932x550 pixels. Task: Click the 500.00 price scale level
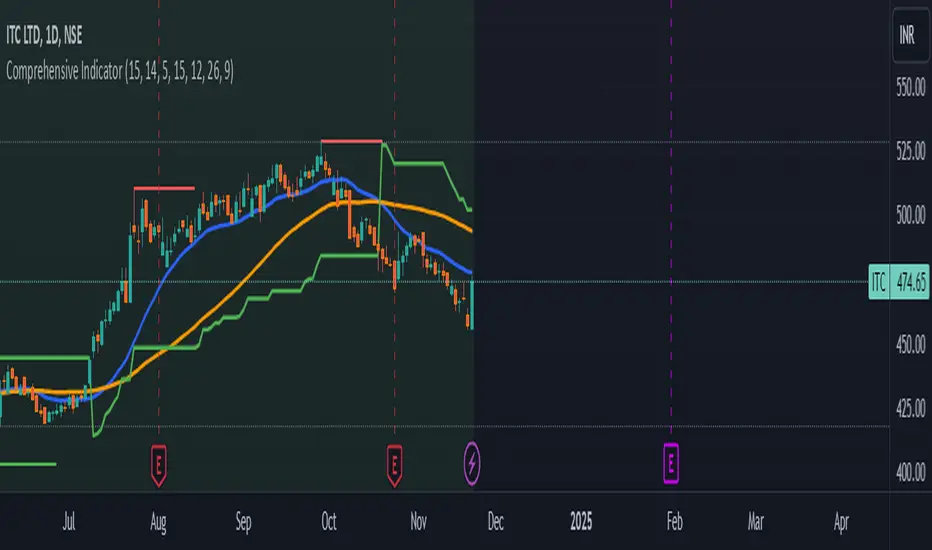click(911, 214)
